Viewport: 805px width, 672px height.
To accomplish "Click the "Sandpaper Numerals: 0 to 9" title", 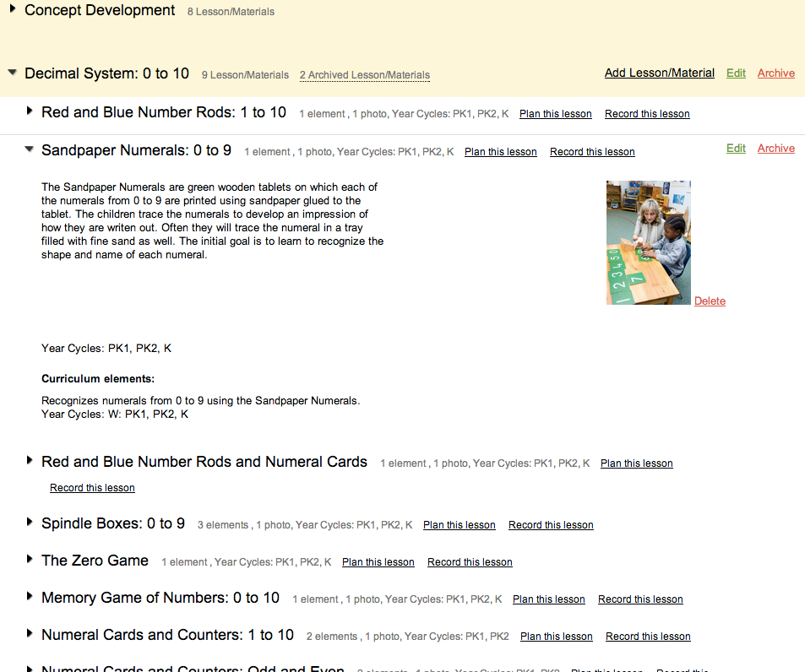I will tap(136, 150).
